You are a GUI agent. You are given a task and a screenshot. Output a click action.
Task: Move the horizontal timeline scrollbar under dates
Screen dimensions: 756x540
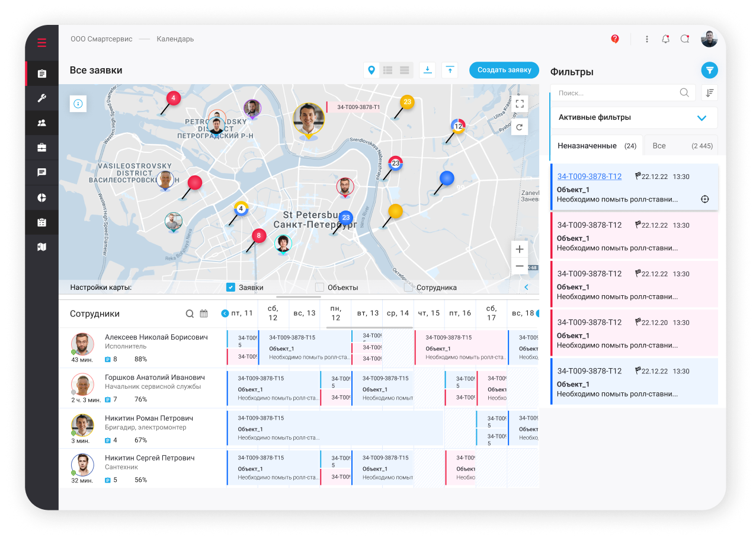coord(370,327)
